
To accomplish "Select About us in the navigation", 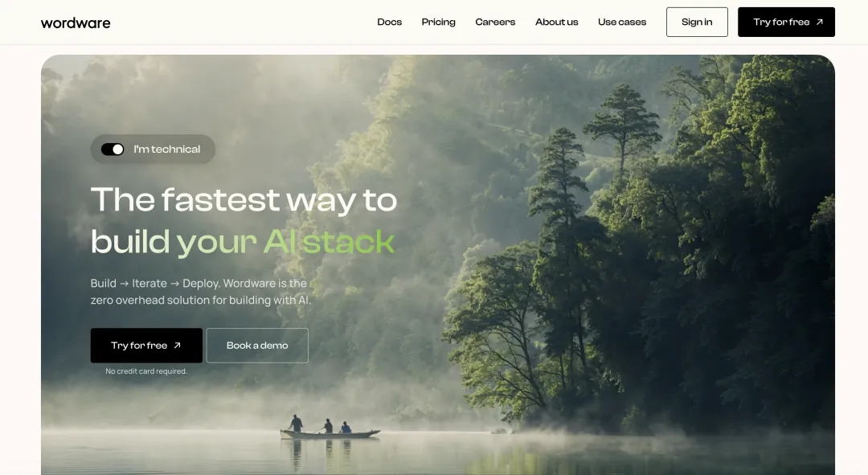I will pos(556,23).
